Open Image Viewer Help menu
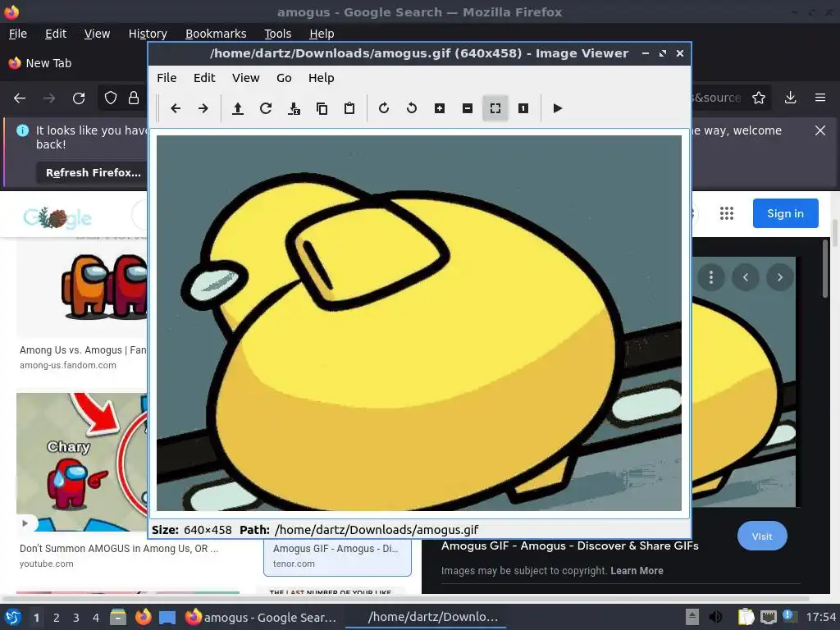This screenshot has width=840, height=630. click(x=321, y=78)
